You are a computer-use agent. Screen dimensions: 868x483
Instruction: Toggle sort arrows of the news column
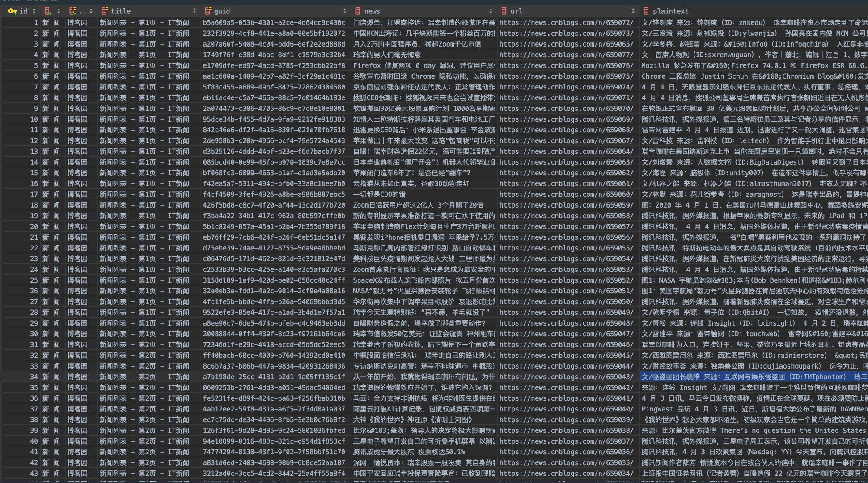[x=491, y=11]
